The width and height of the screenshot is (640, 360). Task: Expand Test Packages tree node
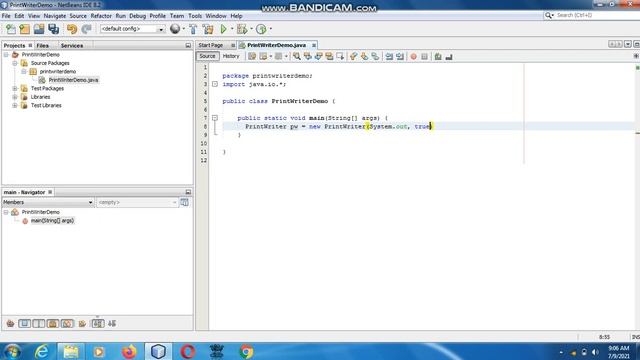click(x=15, y=89)
